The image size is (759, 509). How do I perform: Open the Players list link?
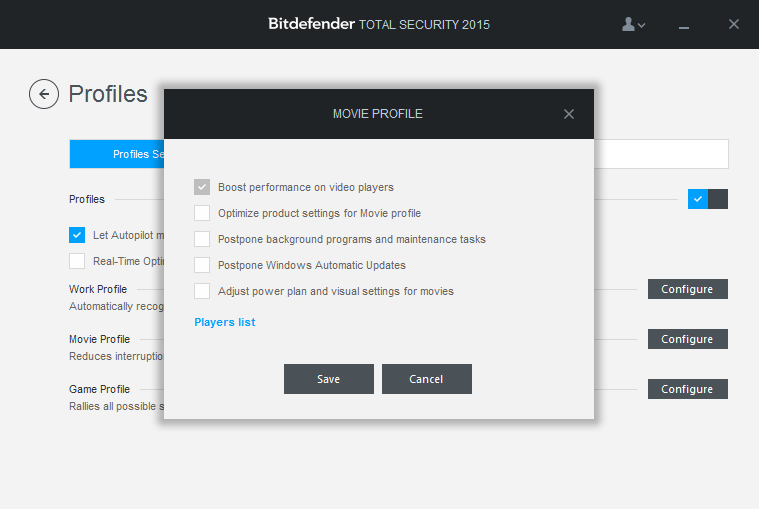[225, 322]
